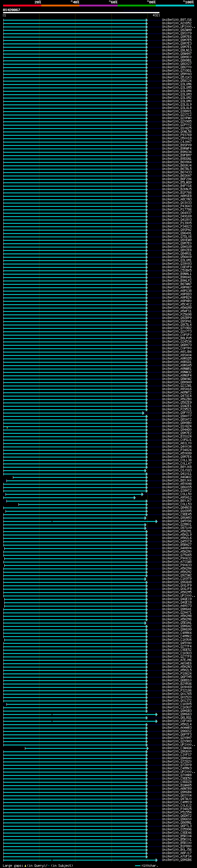
Task: Open hit UniRef100_Q9U600
Action: pos(177,751)
